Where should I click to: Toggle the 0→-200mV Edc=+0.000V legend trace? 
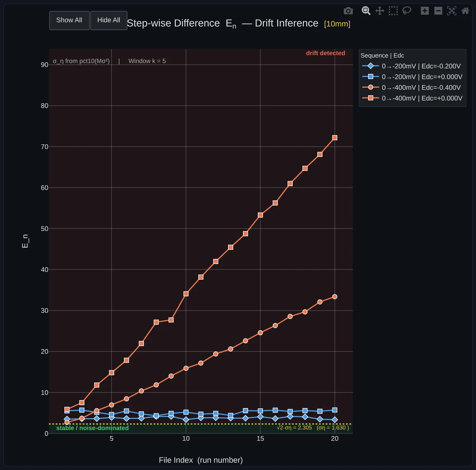click(412, 77)
